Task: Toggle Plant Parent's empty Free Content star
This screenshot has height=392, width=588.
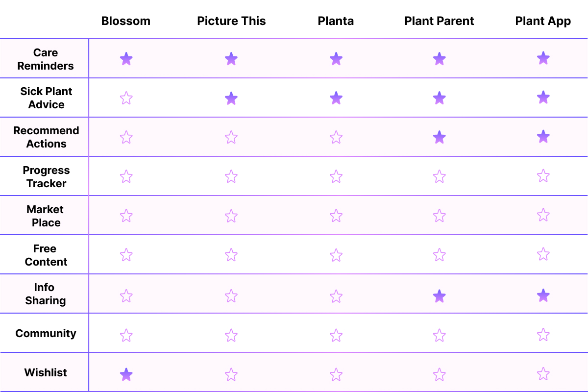Action: [440, 255]
